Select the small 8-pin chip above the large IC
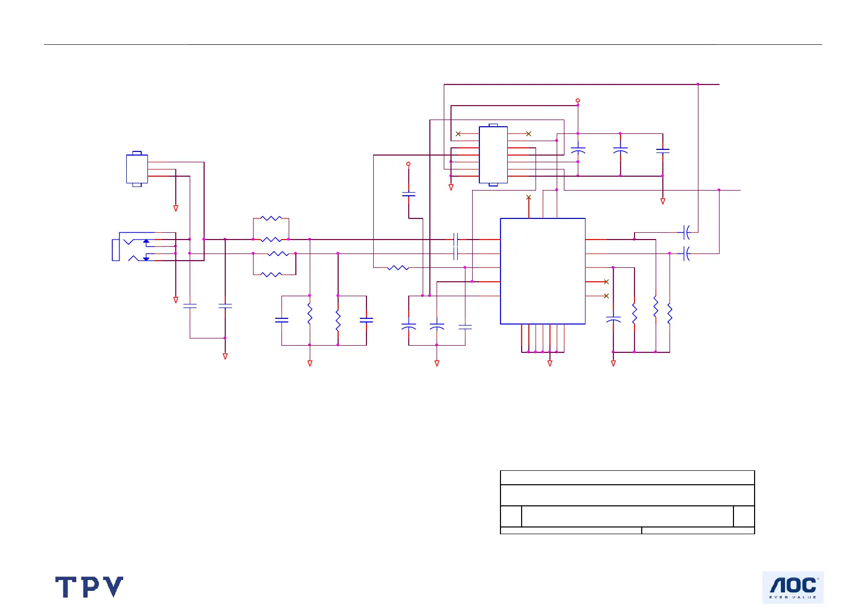Image resolution: width=868 pixels, height=613 pixels. coord(493,155)
